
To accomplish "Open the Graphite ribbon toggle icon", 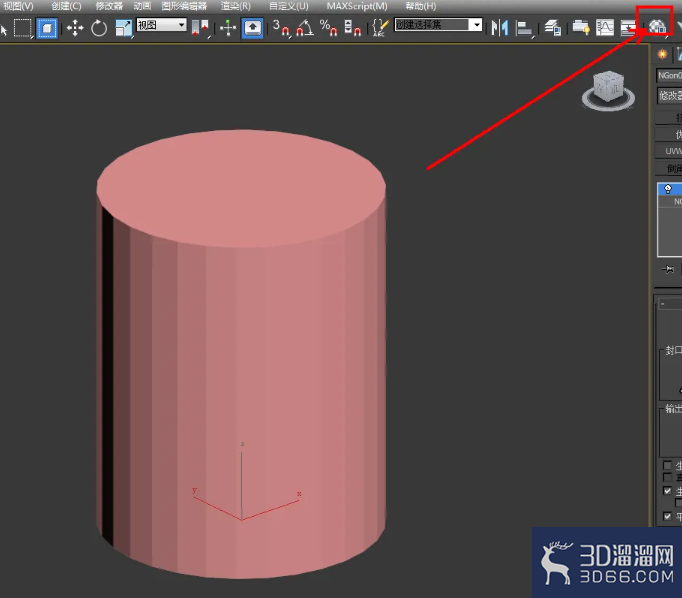I will pos(581,28).
